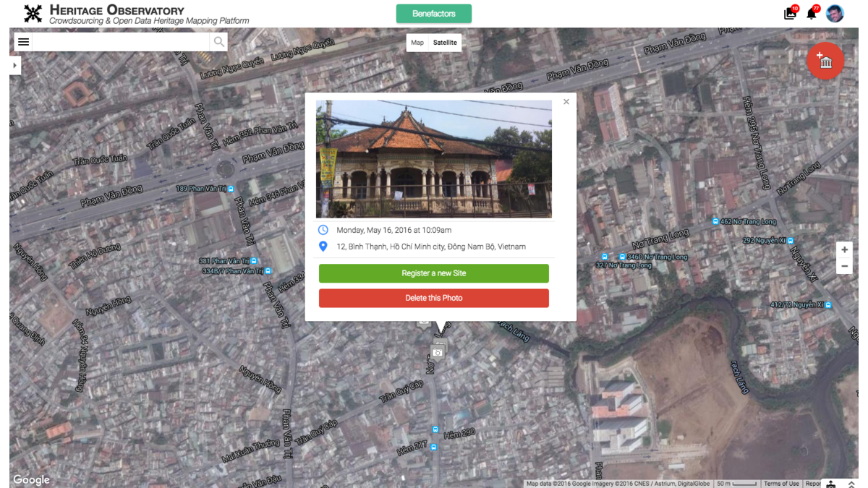The height and width of the screenshot is (488, 868).
Task: Expand the bottom-right double chevron panel
Action: [x=851, y=484]
